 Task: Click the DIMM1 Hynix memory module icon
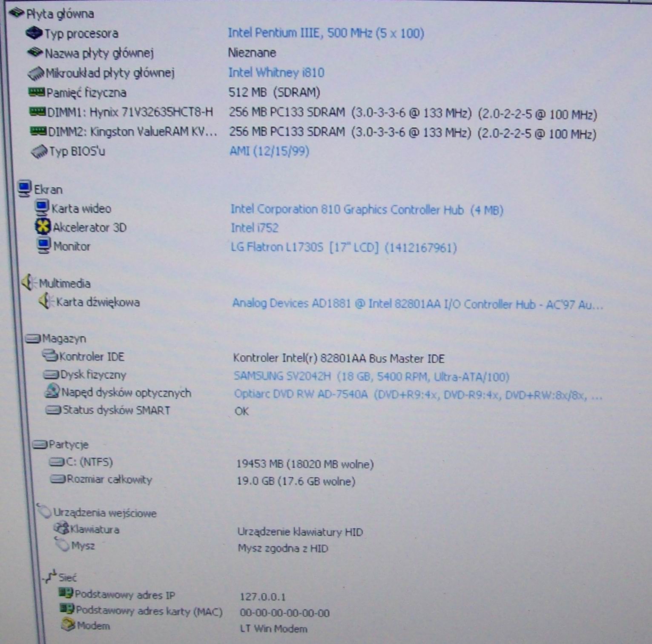click(37, 112)
